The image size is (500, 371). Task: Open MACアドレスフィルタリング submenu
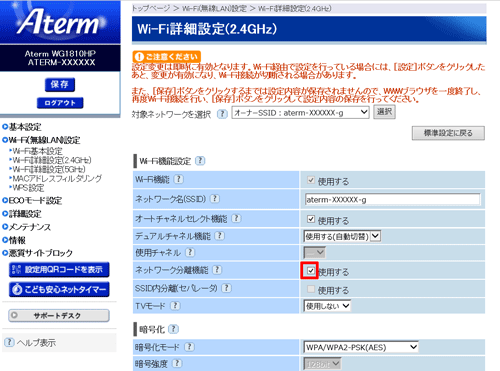57,179
